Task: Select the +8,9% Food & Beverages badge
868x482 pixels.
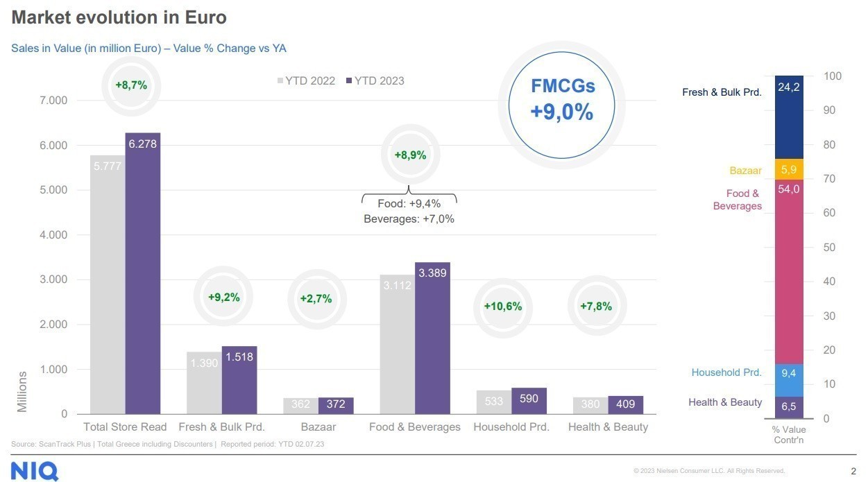Action: click(410, 155)
